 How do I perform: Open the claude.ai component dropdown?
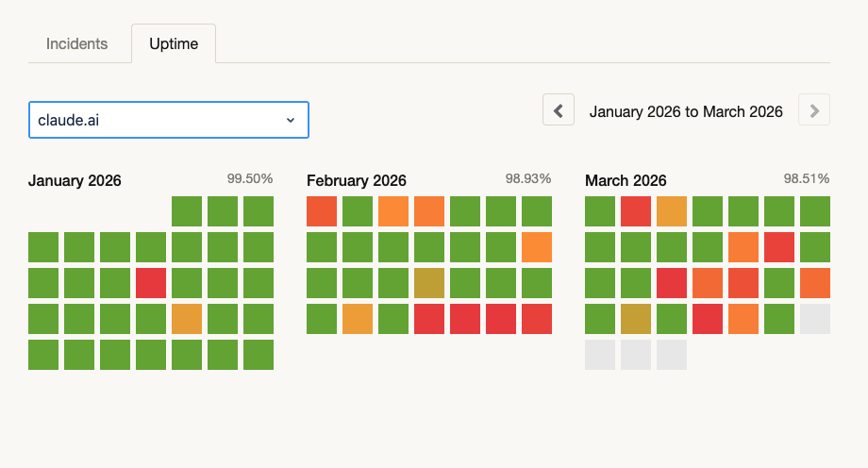point(169,120)
